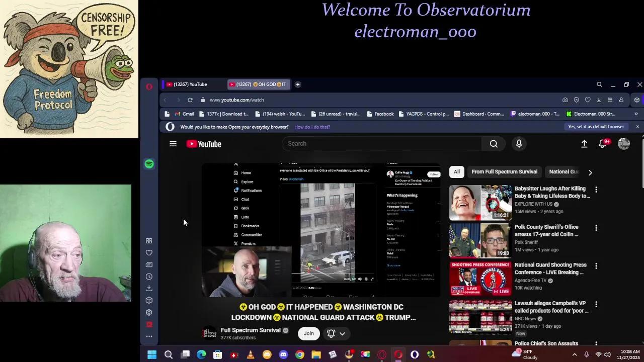The width and height of the screenshot is (644, 362).
Task: Click the address bar URL youtube.com/watch
Action: (x=236, y=100)
